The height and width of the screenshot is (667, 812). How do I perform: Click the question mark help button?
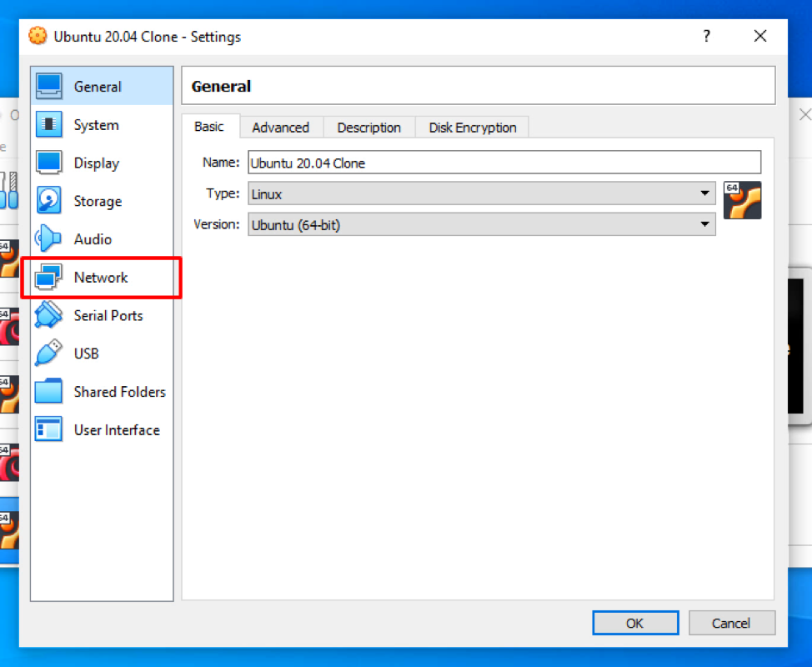click(706, 36)
